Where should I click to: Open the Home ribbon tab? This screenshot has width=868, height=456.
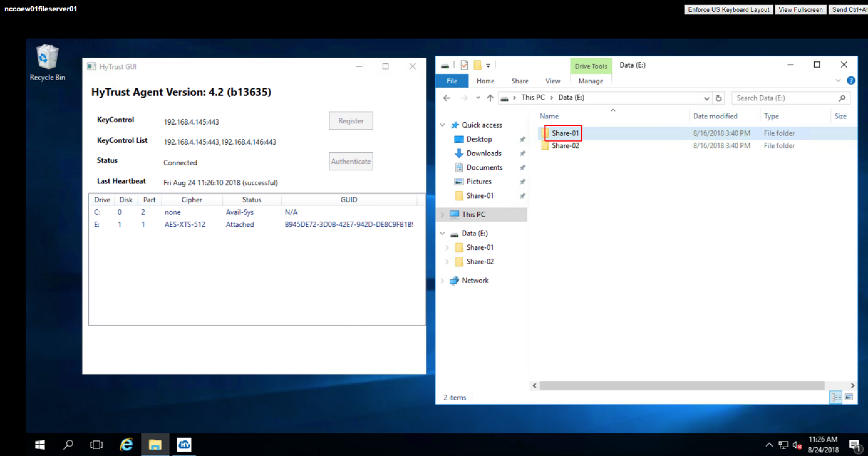point(485,81)
